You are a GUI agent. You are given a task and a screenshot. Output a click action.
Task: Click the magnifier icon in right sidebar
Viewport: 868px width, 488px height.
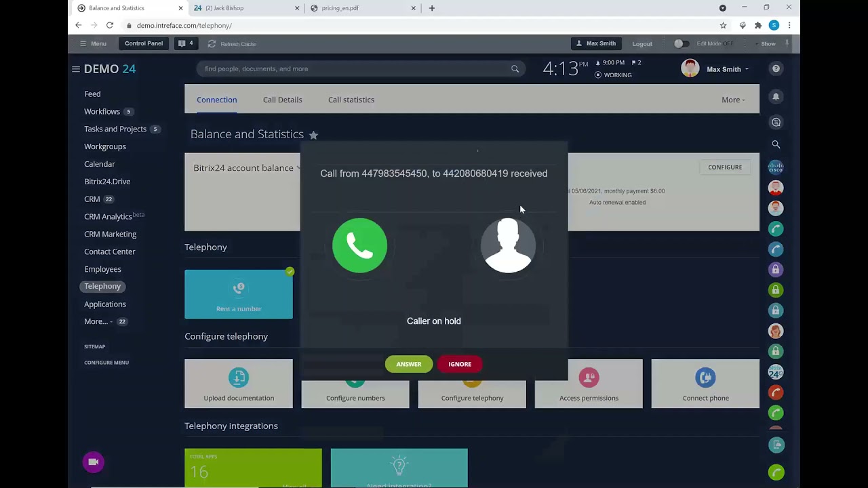(776, 144)
